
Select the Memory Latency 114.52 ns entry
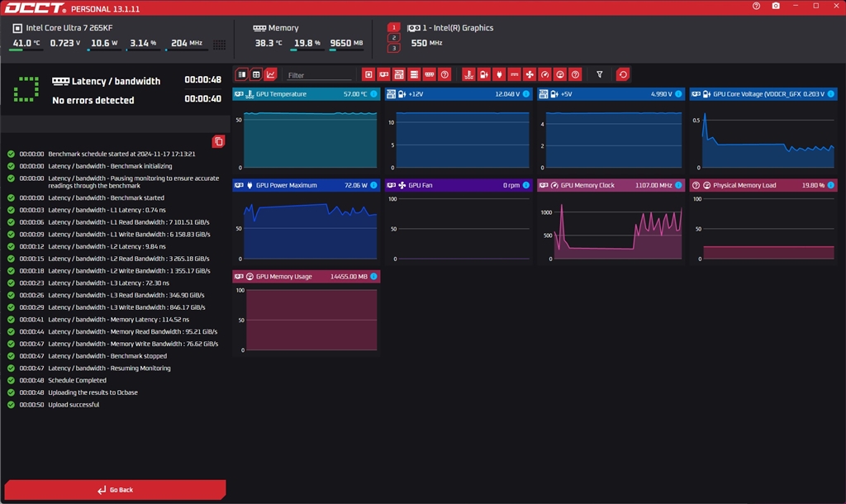pos(119,320)
